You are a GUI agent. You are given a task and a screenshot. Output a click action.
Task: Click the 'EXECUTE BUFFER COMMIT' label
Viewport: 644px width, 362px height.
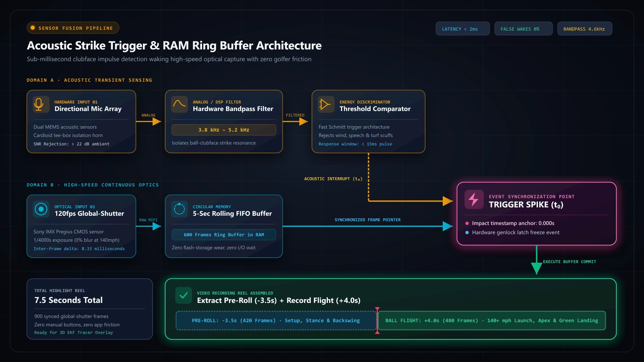click(569, 262)
